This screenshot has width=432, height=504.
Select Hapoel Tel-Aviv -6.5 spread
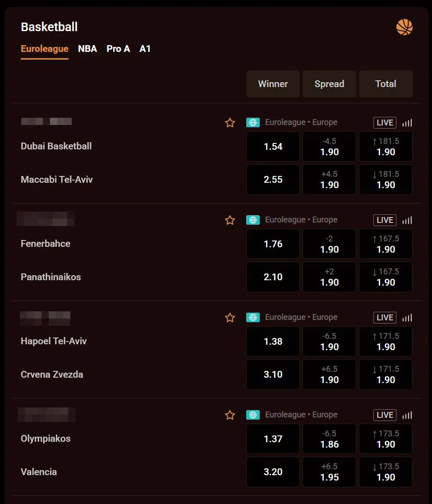tap(329, 342)
